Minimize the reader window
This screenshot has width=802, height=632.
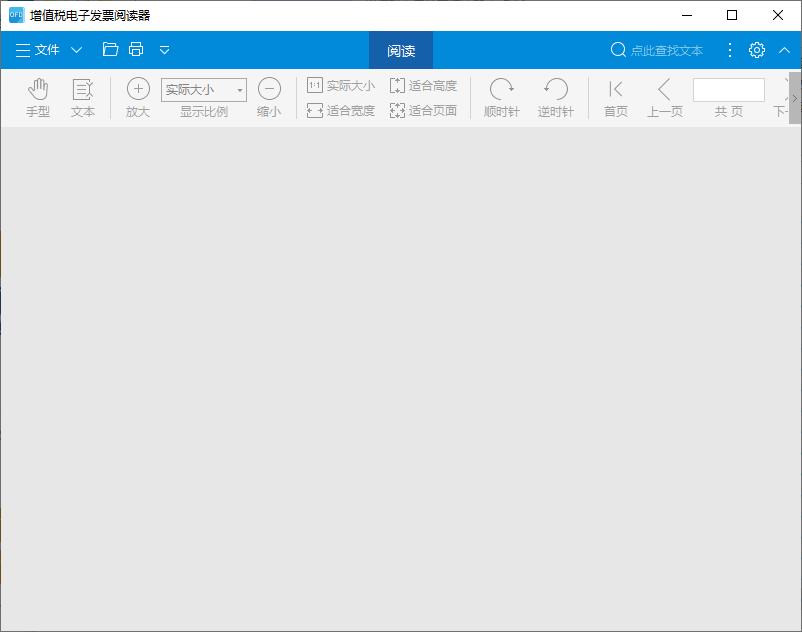(x=687, y=15)
